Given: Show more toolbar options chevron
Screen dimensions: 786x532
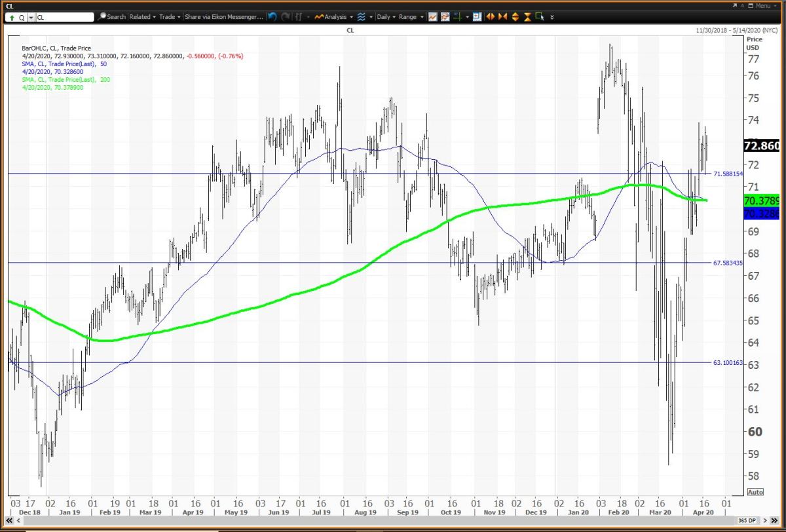Looking at the screenshot, I should pos(552,17).
